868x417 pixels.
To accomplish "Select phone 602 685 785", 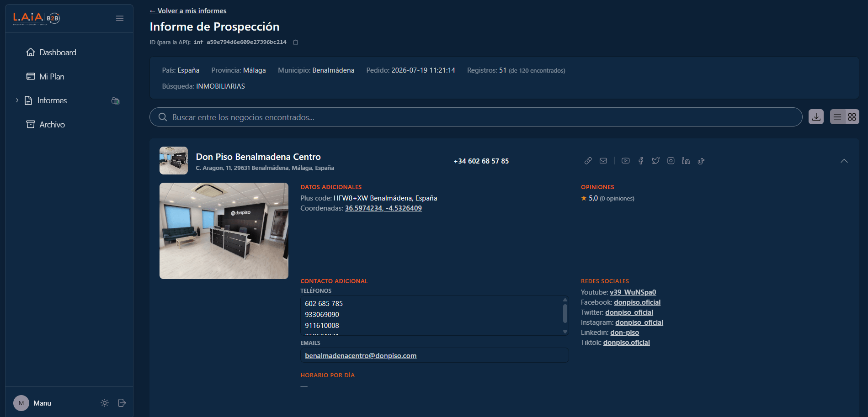I will [x=324, y=304].
